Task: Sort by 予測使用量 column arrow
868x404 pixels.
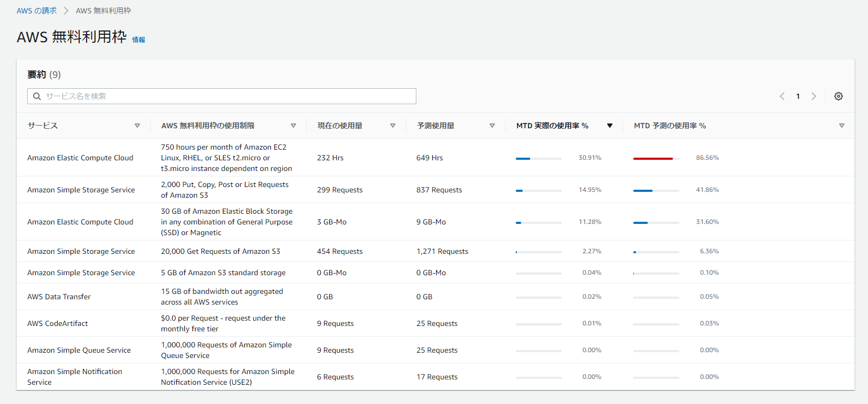Action: click(x=492, y=126)
